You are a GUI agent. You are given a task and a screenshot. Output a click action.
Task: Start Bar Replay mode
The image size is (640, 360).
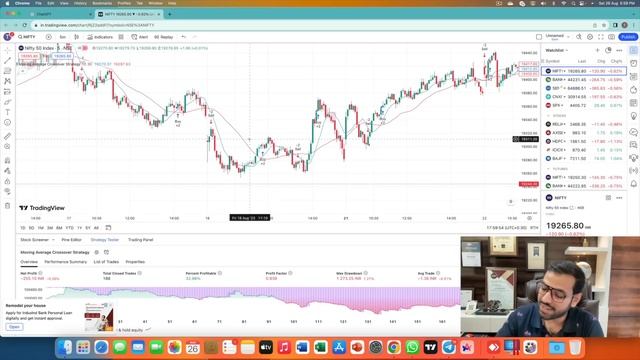click(164, 37)
